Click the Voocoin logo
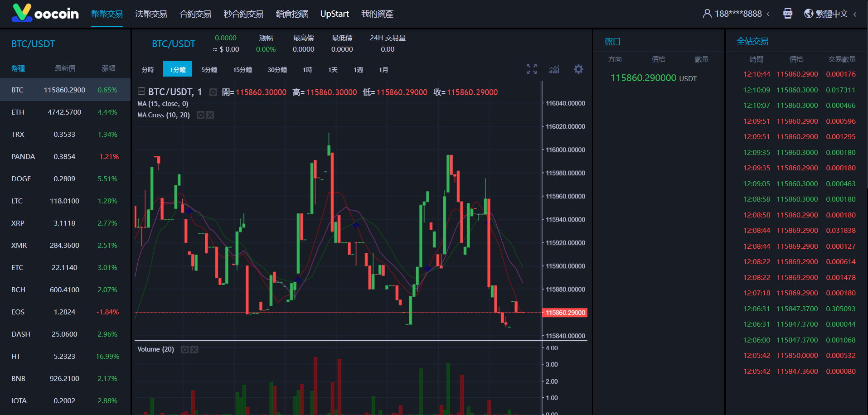This screenshot has height=415, width=868. coord(45,13)
